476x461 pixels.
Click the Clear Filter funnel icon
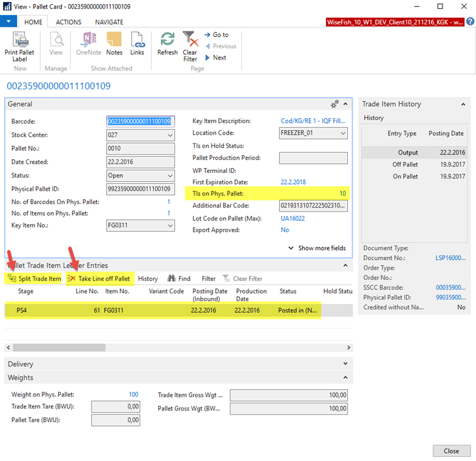[x=189, y=40]
